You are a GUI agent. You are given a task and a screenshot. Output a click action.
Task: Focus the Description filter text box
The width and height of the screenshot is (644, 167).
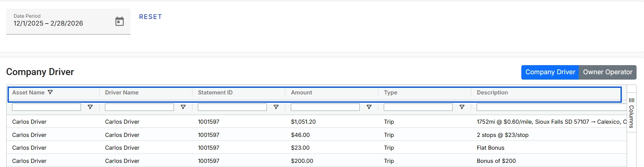coord(552,107)
